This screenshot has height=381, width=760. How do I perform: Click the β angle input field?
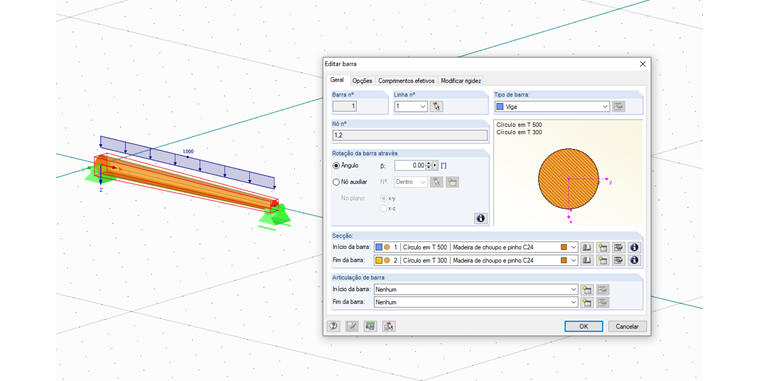coord(410,166)
